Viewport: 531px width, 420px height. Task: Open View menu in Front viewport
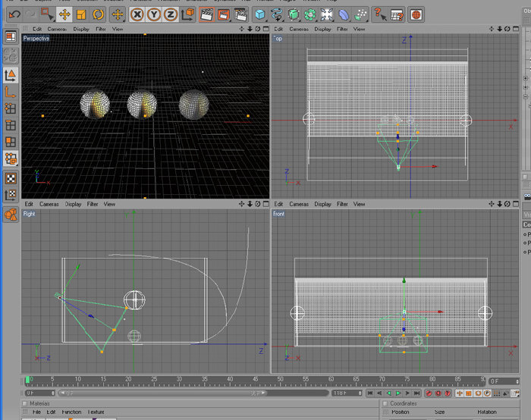click(x=359, y=204)
